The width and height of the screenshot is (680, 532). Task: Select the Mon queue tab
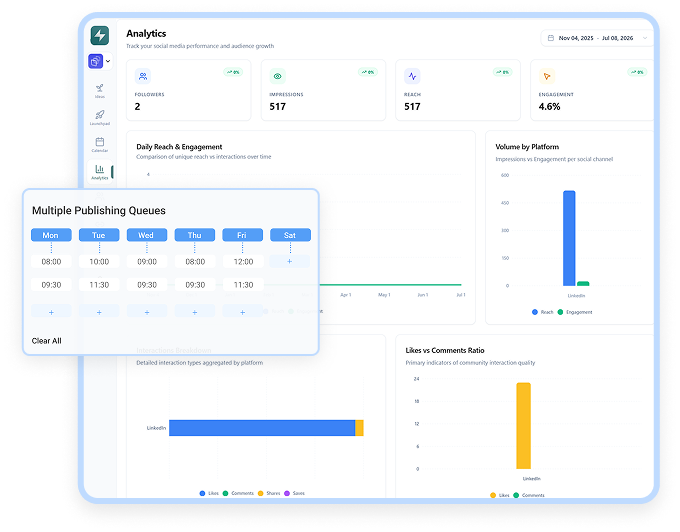pyautogui.click(x=51, y=235)
